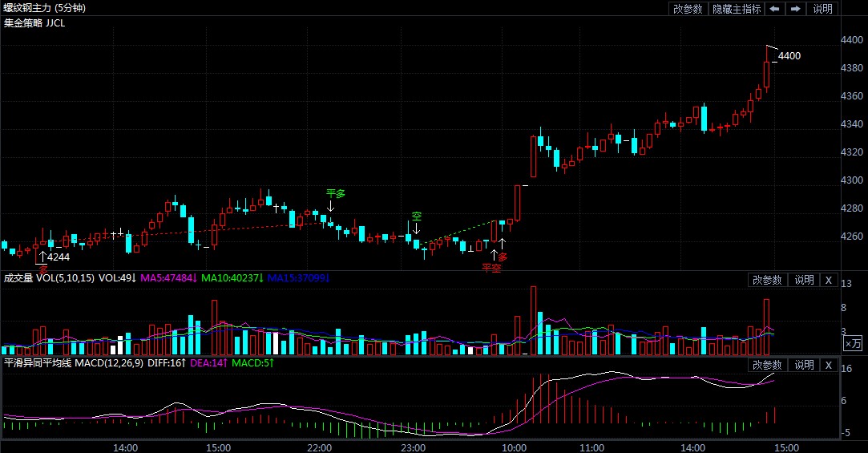868x453 pixels.
Task: Select the DEA:14 value
Action: (x=208, y=363)
